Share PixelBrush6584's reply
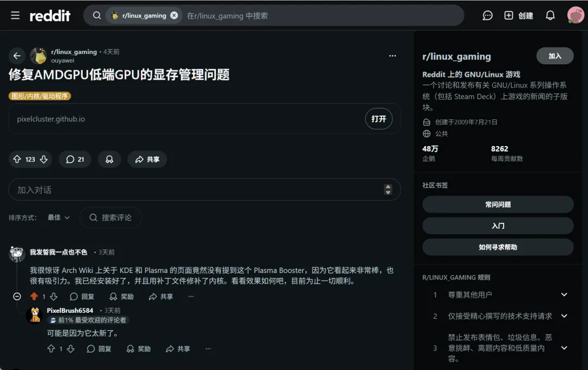Image resolution: width=588 pixels, height=370 pixels. point(177,349)
